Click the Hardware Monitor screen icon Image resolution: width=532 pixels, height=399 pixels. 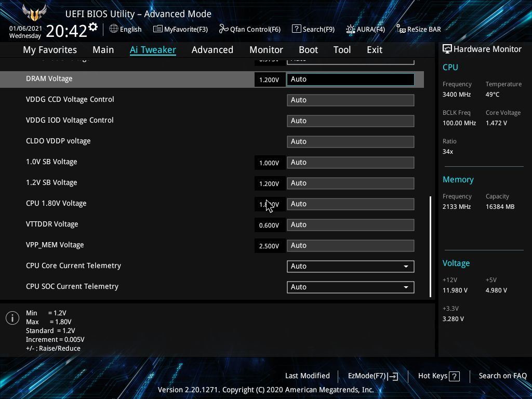447,49
